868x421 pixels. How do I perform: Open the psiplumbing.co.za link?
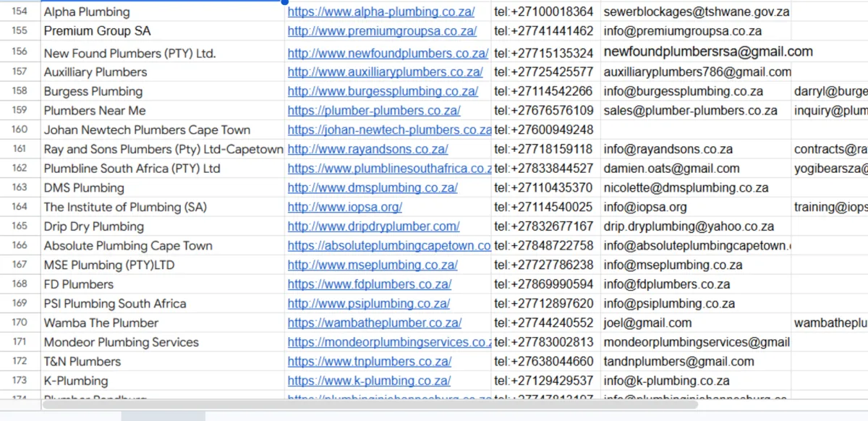[369, 304]
